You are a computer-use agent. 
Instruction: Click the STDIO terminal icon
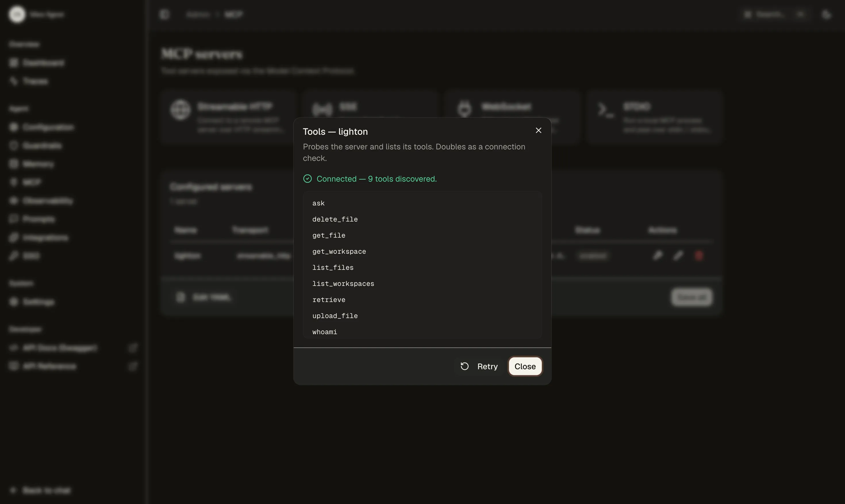[606, 110]
